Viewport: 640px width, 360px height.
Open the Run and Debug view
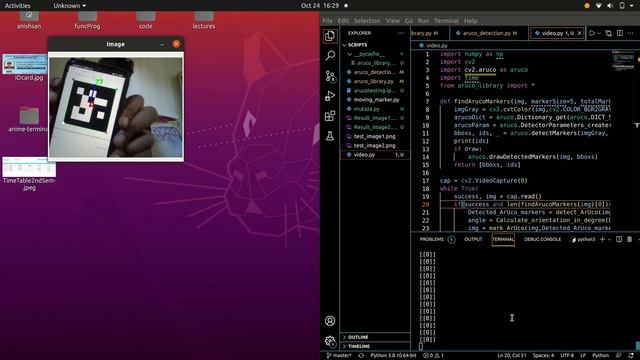coord(330,96)
